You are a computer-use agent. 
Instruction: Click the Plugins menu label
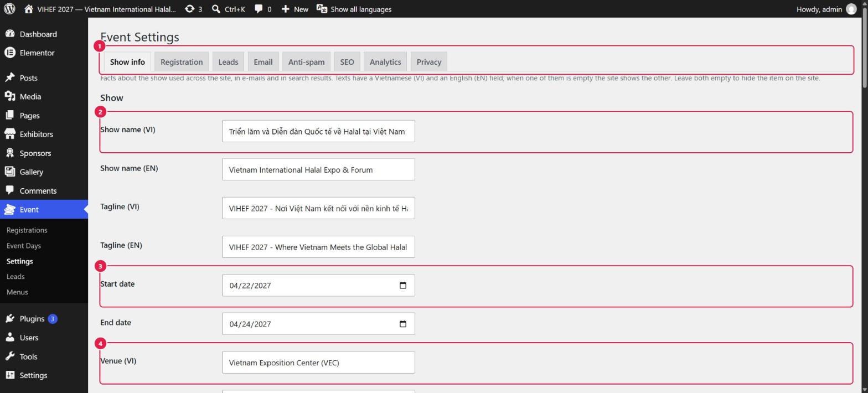[32, 318]
